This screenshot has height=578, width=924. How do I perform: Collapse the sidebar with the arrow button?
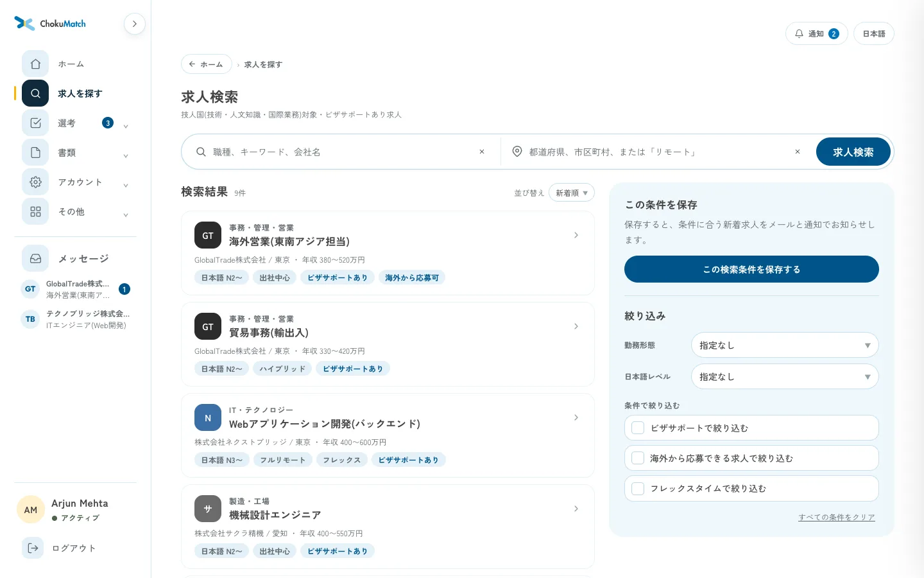[x=135, y=24]
